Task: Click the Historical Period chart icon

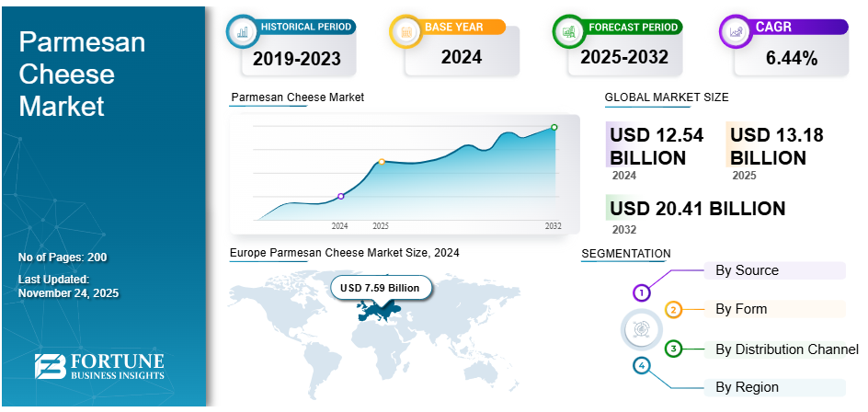Action: [x=243, y=31]
